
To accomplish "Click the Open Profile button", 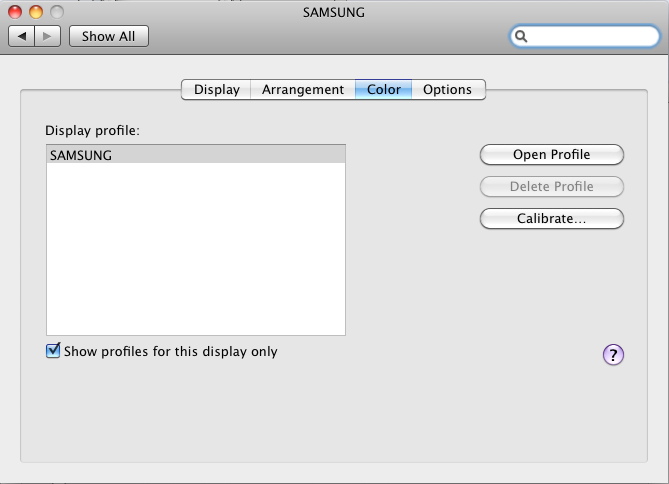I will tap(551, 154).
